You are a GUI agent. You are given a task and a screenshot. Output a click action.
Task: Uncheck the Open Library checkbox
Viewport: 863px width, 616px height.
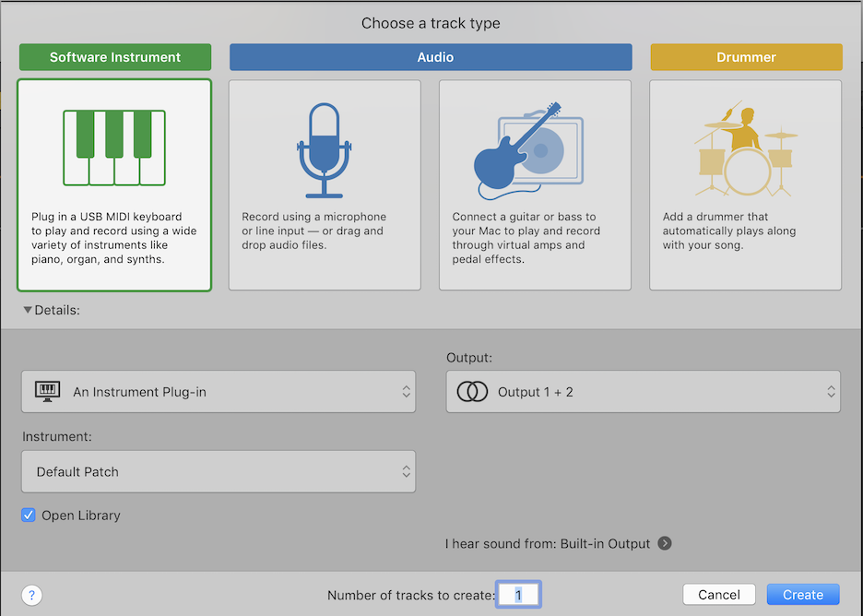click(x=28, y=515)
